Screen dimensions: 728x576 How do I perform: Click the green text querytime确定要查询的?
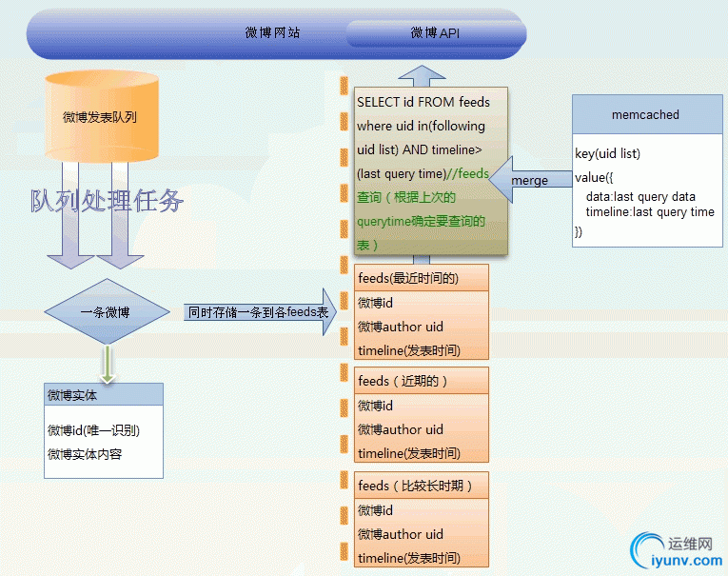(x=421, y=221)
